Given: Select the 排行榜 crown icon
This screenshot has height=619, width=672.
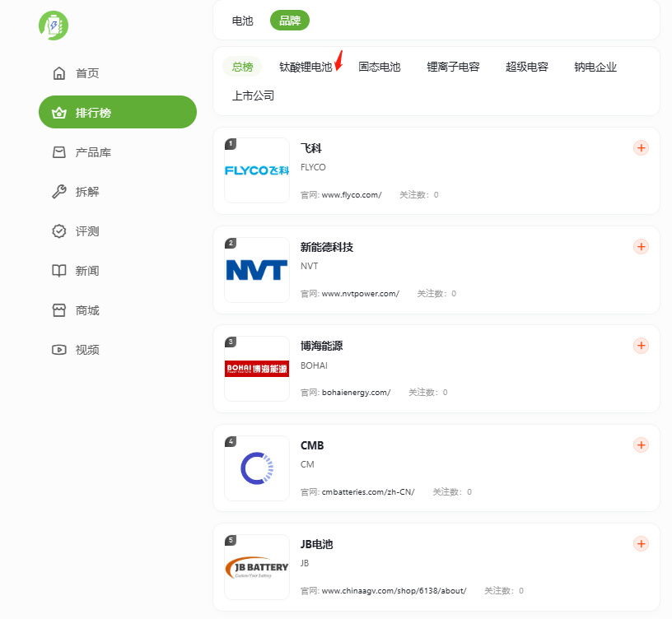Looking at the screenshot, I should (x=59, y=113).
